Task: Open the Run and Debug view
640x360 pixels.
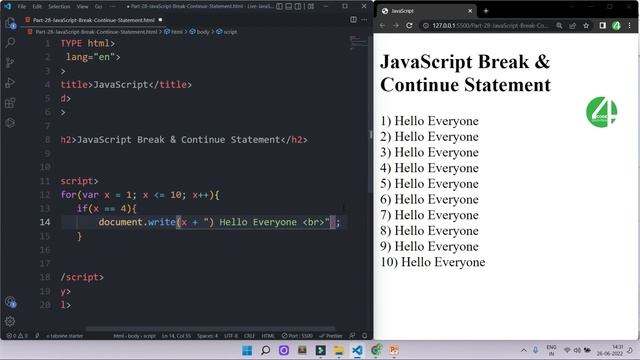Action: (x=10, y=82)
